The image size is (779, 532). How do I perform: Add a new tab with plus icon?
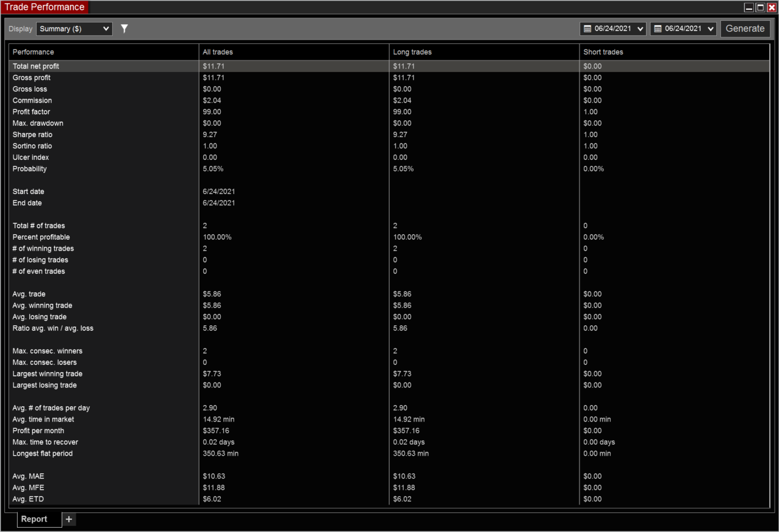pos(69,519)
